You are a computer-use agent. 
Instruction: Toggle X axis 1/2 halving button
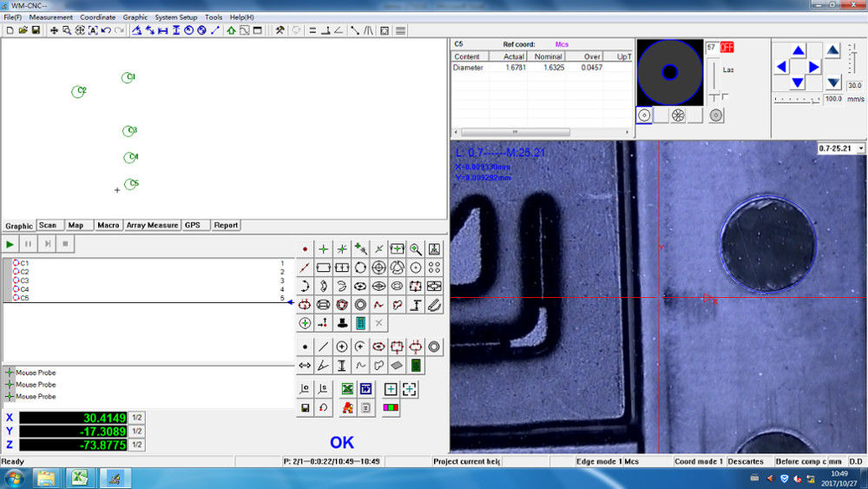136,418
